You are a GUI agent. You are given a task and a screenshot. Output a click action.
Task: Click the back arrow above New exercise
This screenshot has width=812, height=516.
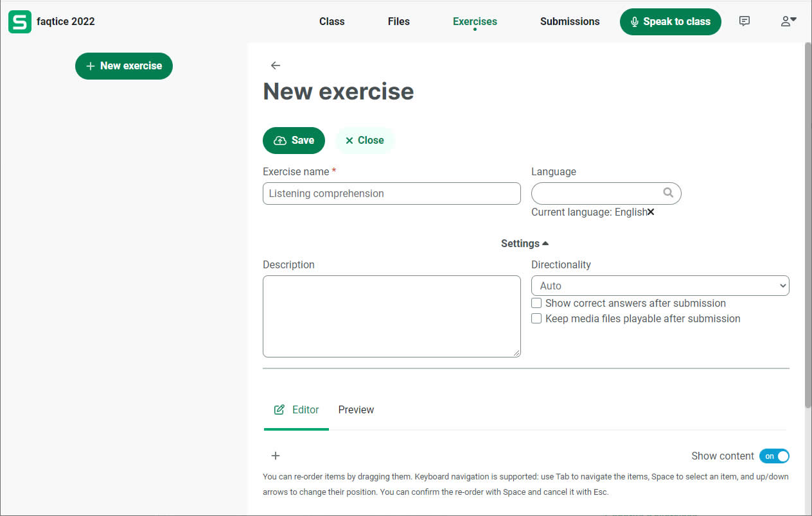click(x=276, y=65)
